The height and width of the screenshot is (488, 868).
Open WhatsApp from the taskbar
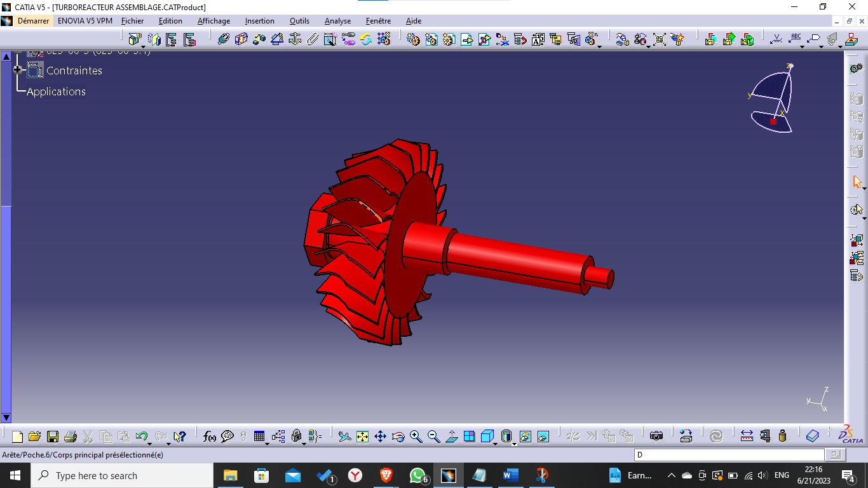point(417,475)
